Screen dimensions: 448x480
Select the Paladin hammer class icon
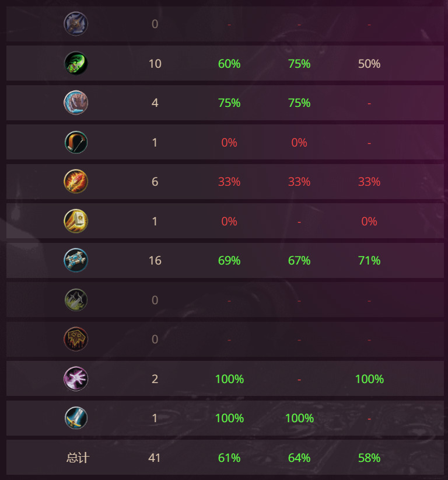pos(76,221)
